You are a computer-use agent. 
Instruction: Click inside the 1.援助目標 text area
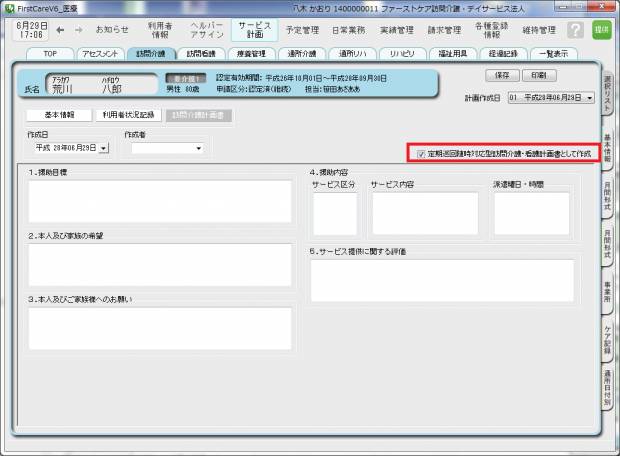pos(160,200)
